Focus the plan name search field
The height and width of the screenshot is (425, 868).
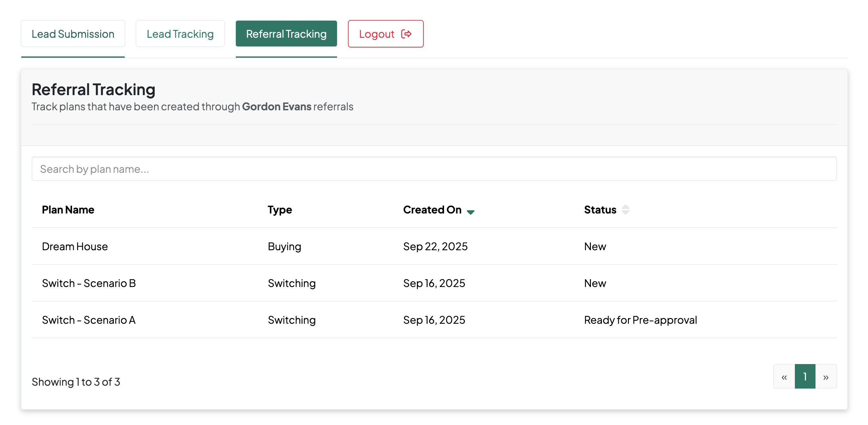pyautogui.click(x=434, y=169)
